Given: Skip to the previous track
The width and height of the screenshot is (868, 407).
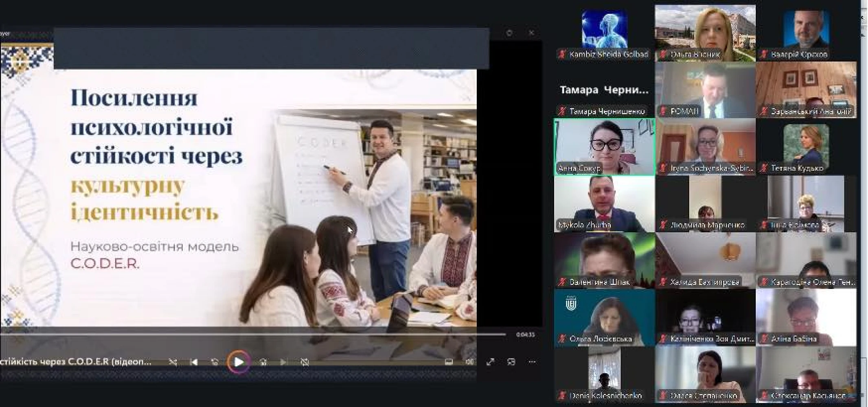Looking at the screenshot, I should point(194,362).
